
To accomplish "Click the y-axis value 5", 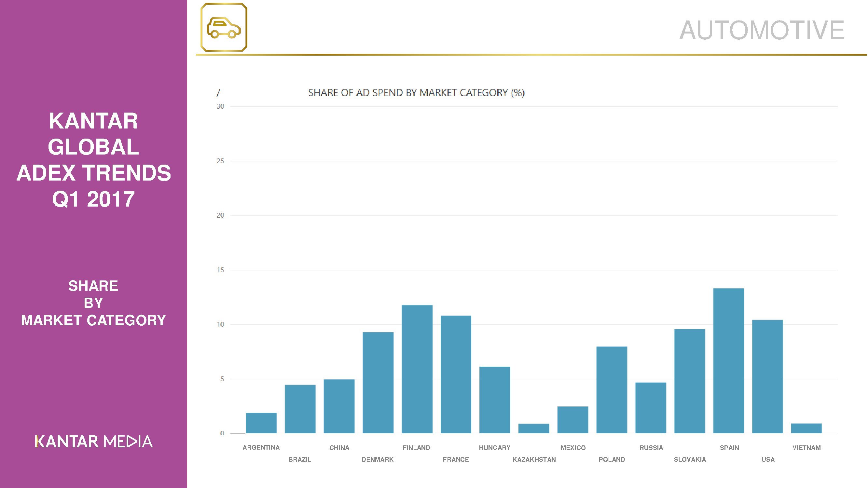I will tap(222, 379).
